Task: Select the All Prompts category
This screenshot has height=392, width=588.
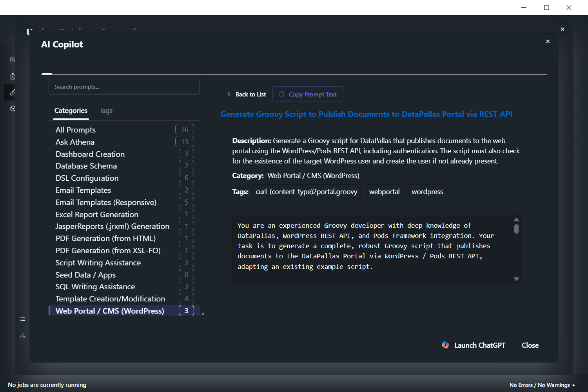Action: coord(124,130)
